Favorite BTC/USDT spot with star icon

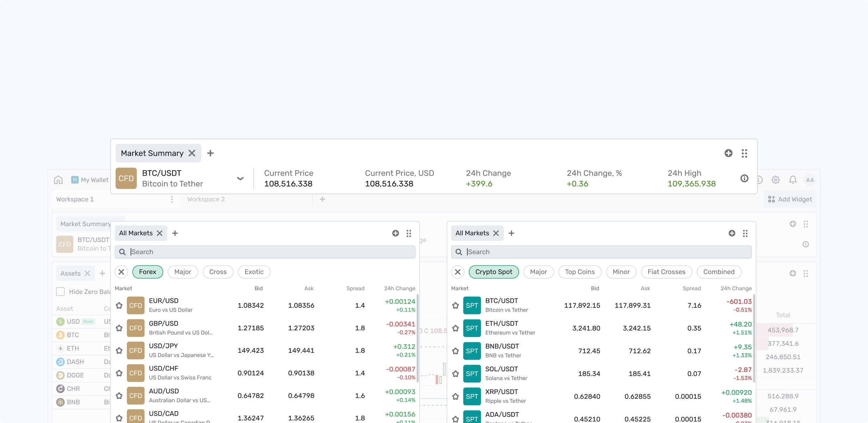pos(455,305)
